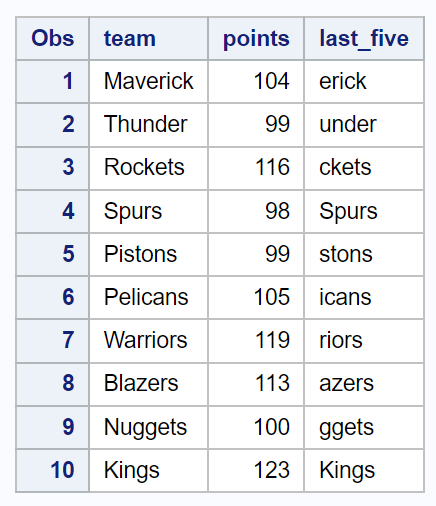Select the Thunder team cell
Screen dimensions: 436x506
coord(148,125)
